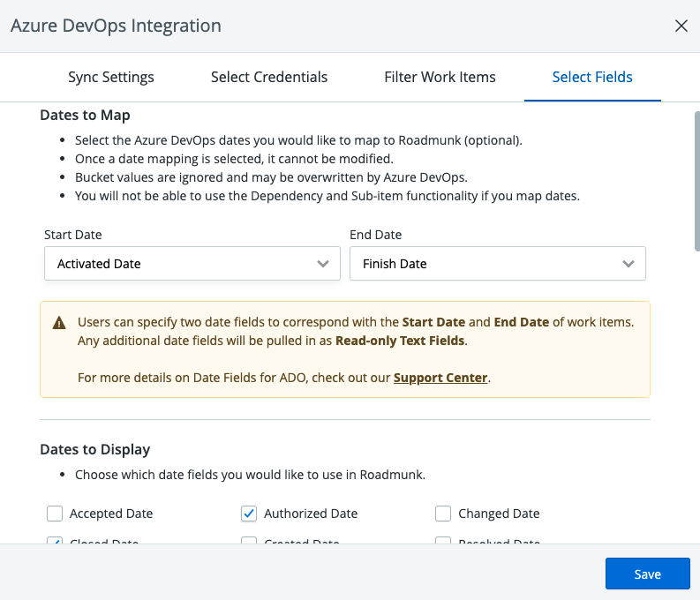Open the Filter Work Items tab
Image resolution: width=700 pixels, height=600 pixels.
440,77
